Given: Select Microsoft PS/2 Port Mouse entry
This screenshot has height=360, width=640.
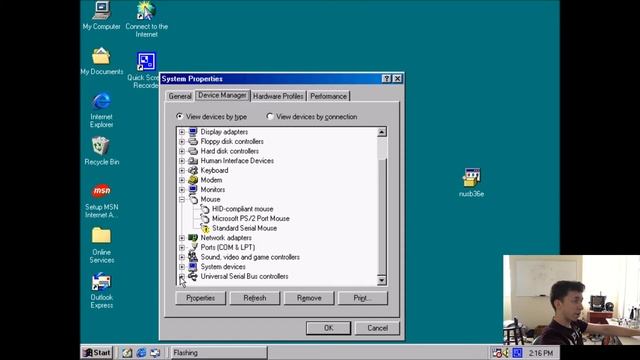Looking at the screenshot, I should (251, 218).
